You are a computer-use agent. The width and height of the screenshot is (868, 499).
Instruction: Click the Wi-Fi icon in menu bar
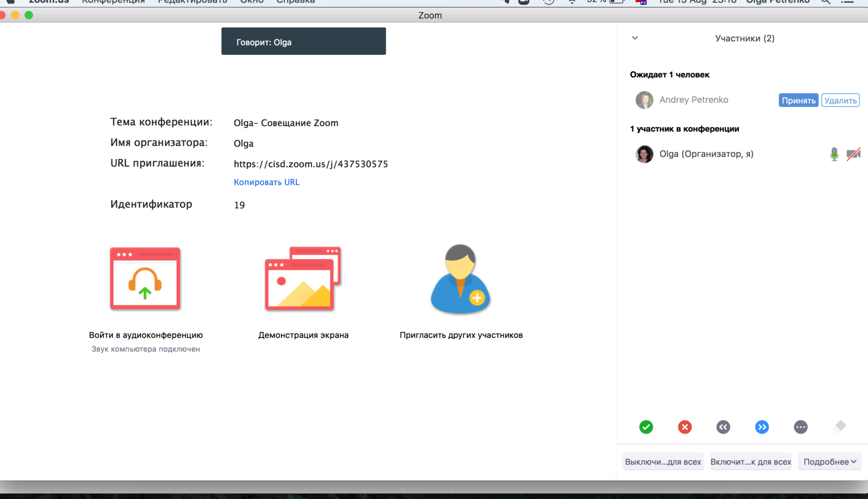tap(572, 2)
